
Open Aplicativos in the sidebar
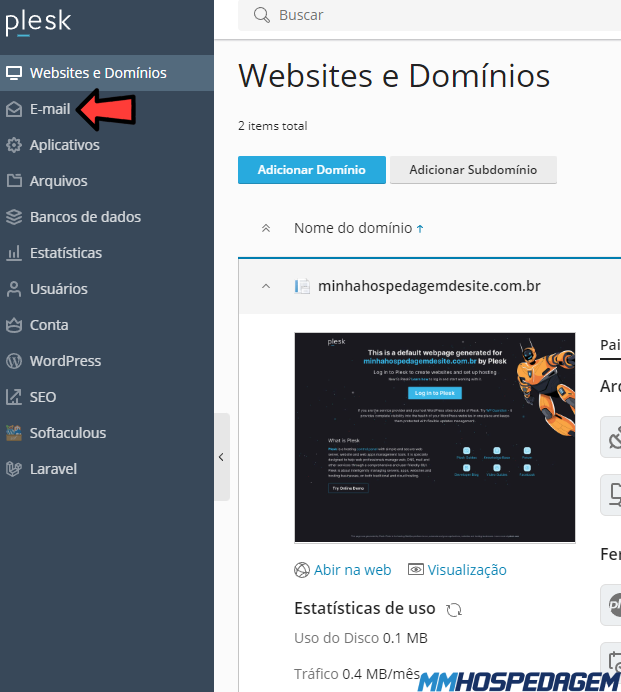(107, 145)
